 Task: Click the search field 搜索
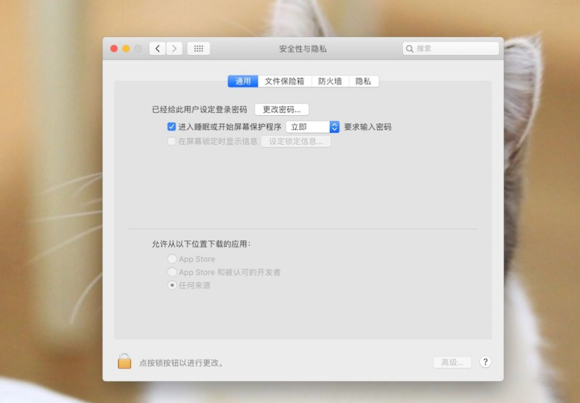(451, 48)
